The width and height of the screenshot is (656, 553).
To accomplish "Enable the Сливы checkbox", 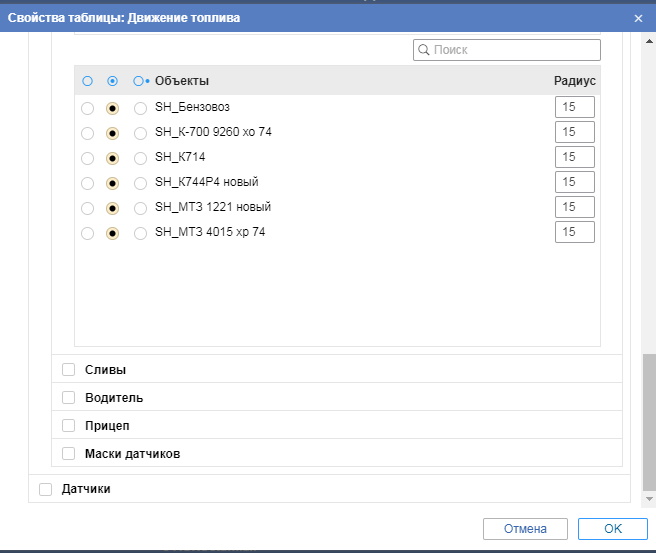I will coord(69,369).
